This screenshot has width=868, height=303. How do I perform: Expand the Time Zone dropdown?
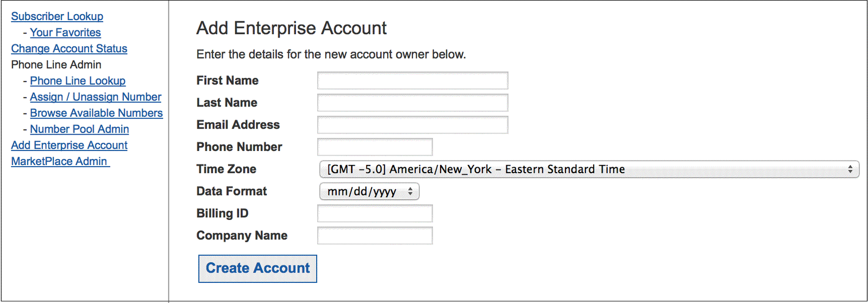[589, 169]
